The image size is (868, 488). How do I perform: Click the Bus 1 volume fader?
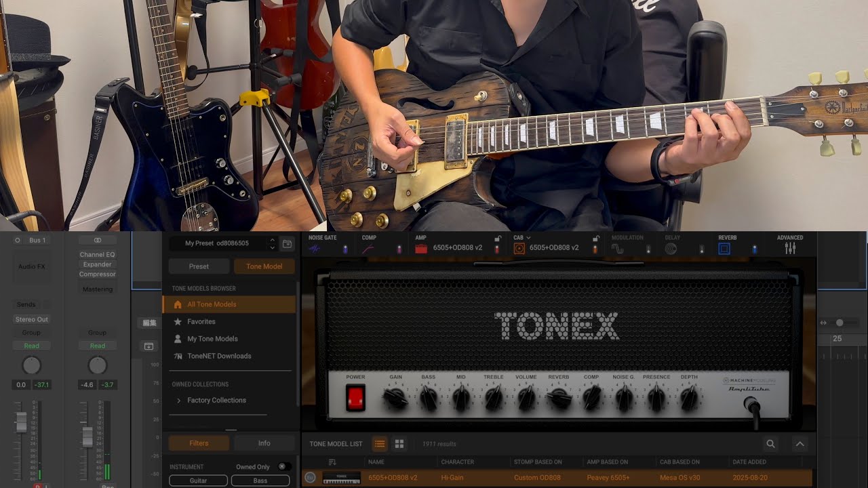21,422
